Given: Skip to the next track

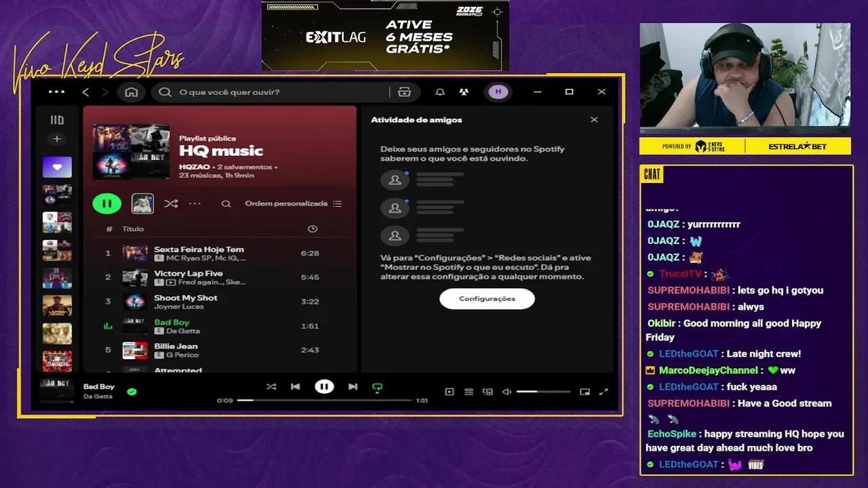Looking at the screenshot, I should tap(353, 387).
